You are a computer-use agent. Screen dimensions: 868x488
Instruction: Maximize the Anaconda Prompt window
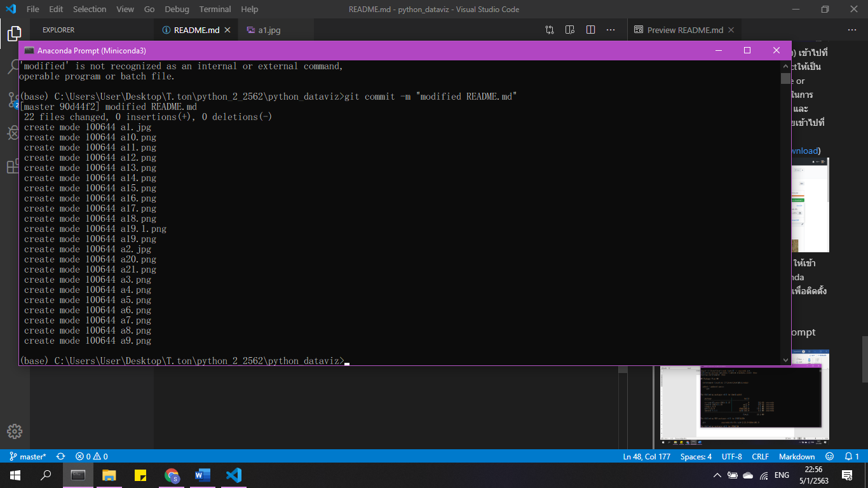[x=747, y=50]
